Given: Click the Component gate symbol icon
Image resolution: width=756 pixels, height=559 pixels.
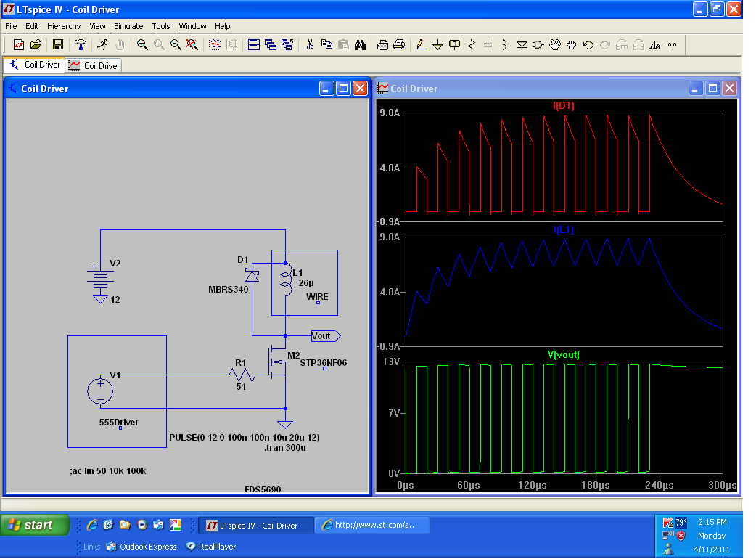Looking at the screenshot, I should tap(538, 45).
